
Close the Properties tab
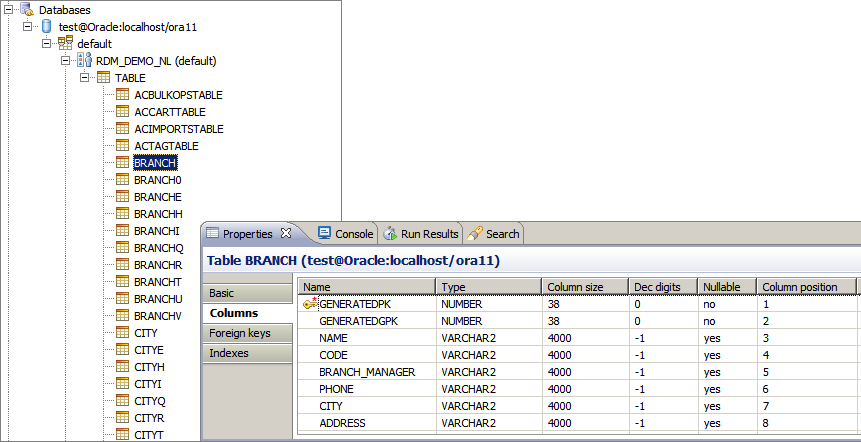click(x=285, y=233)
